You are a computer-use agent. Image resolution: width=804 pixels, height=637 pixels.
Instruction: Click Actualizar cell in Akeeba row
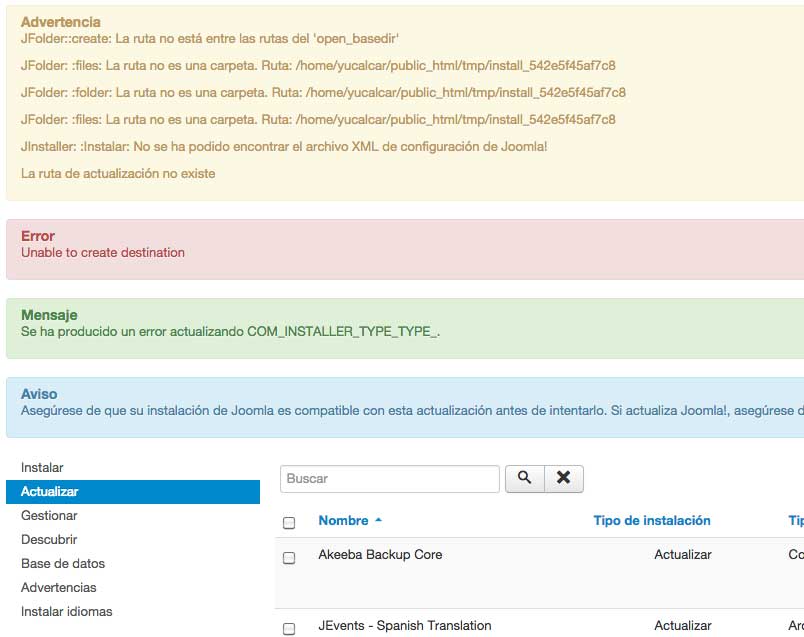682,554
